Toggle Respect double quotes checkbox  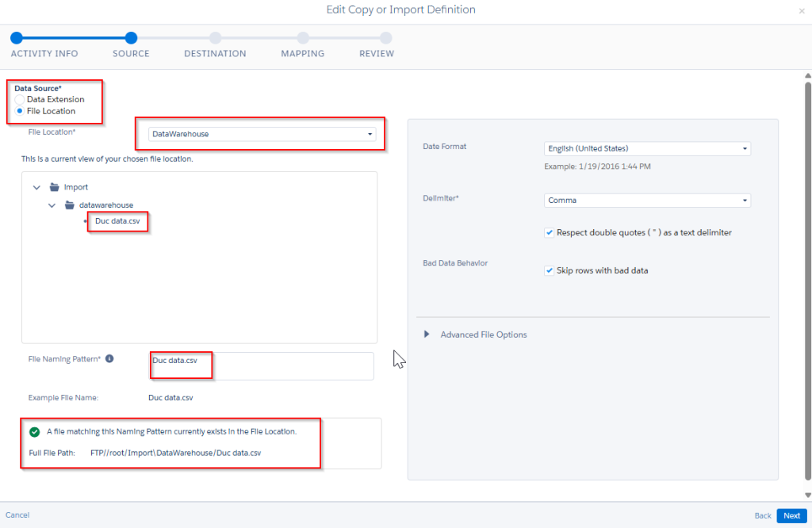coord(549,233)
